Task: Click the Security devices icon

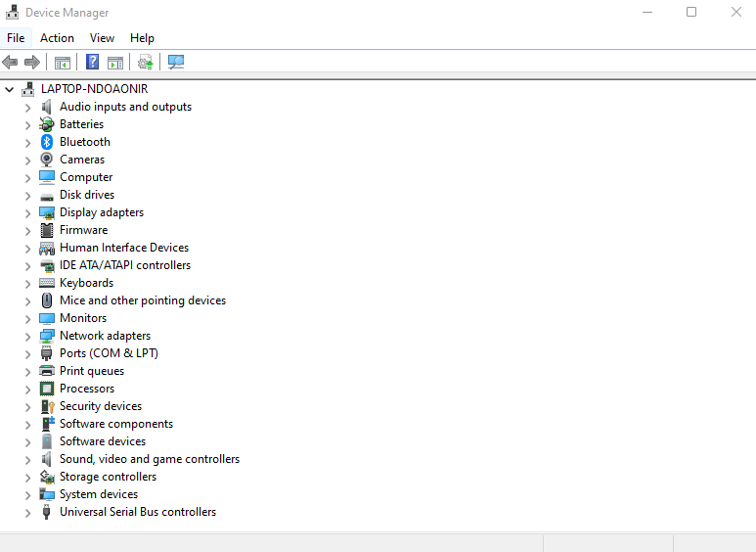Action: [47, 406]
